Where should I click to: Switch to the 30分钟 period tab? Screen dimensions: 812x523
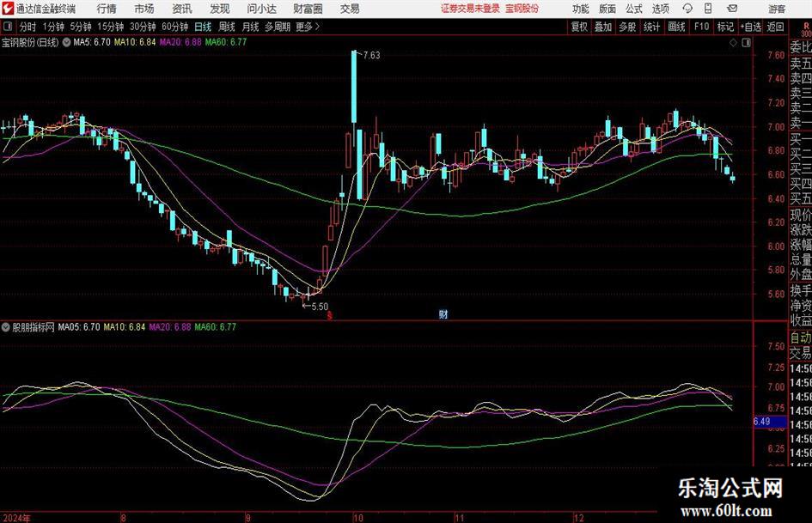pyautogui.click(x=143, y=27)
